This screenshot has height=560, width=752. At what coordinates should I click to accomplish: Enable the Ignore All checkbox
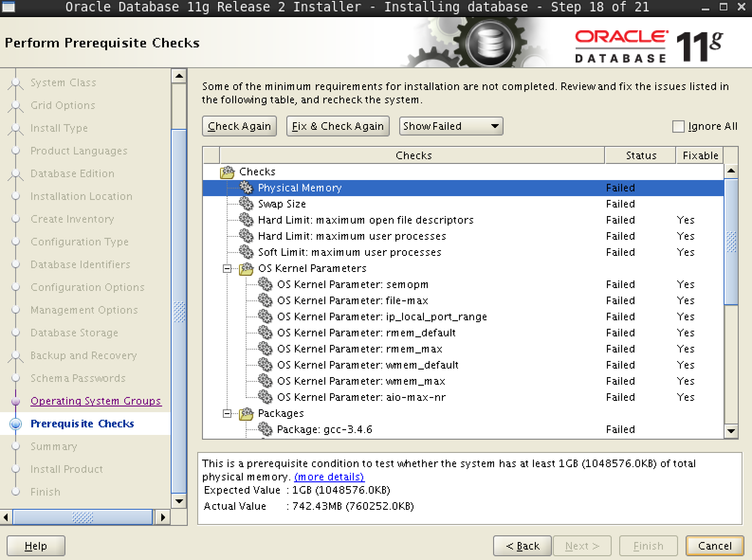(x=679, y=126)
